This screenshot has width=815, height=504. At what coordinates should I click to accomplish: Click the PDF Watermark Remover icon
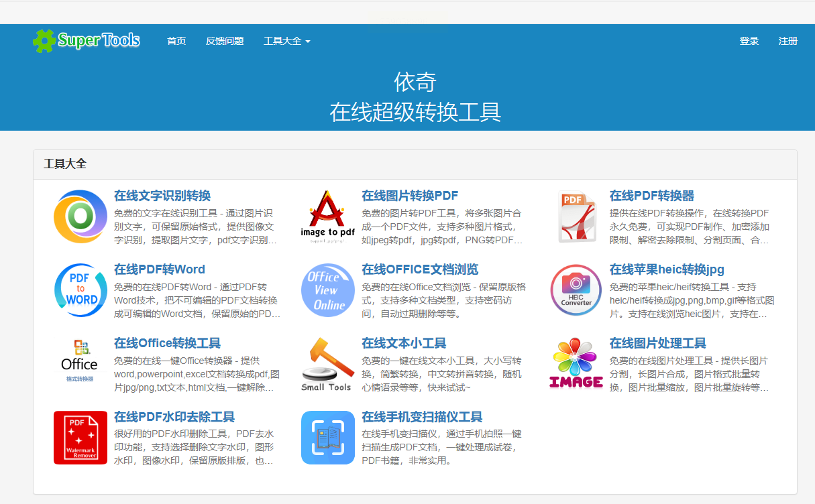point(80,438)
